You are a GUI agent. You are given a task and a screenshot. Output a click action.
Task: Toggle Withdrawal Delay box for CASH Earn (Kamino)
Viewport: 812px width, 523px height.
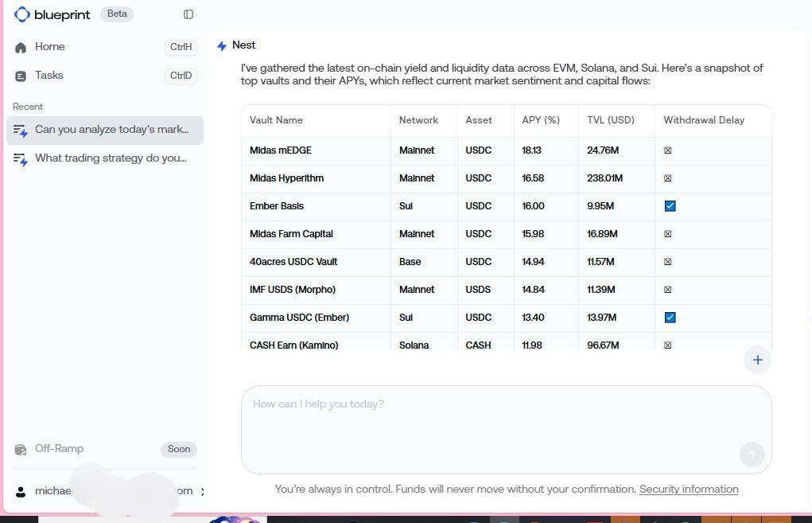pyautogui.click(x=667, y=345)
